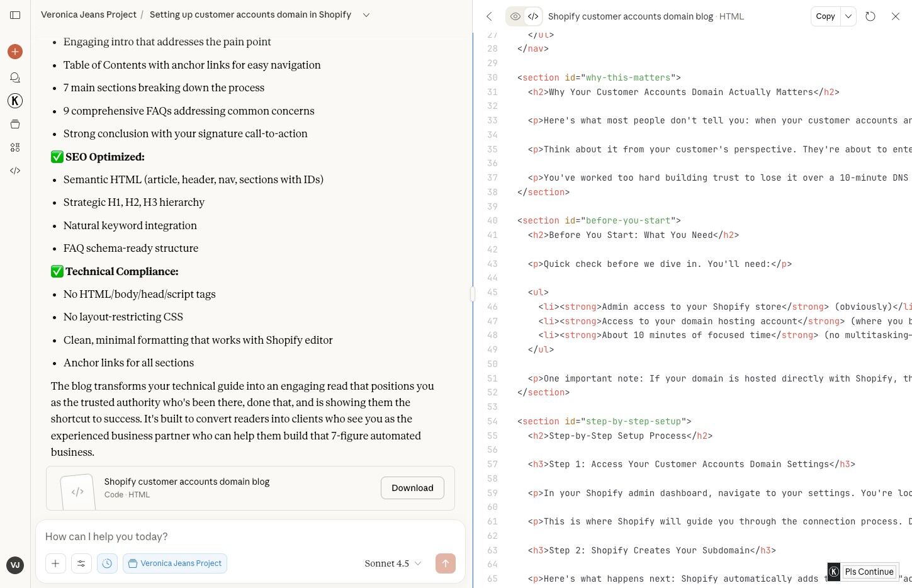Image resolution: width=912 pixels, height=588 pixels.
Task: Send the message with the arrow button
Action: click(x=446, y=563)
